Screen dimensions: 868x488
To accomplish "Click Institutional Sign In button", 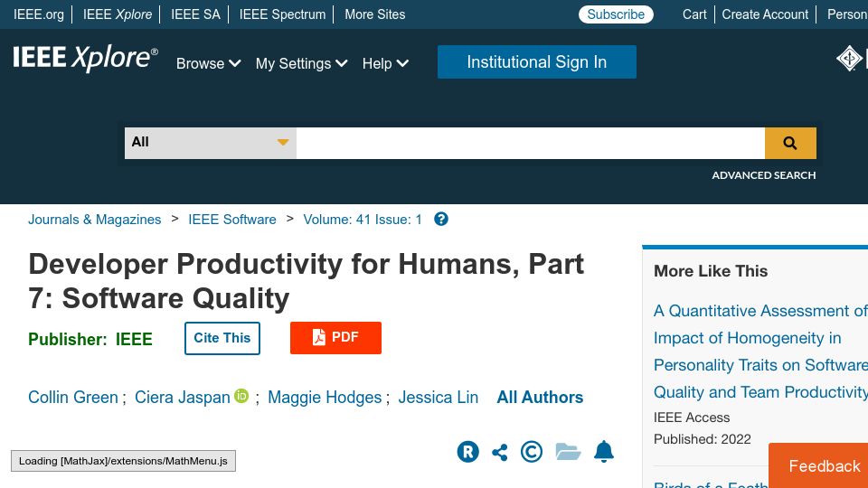I will tap(536, 62).
